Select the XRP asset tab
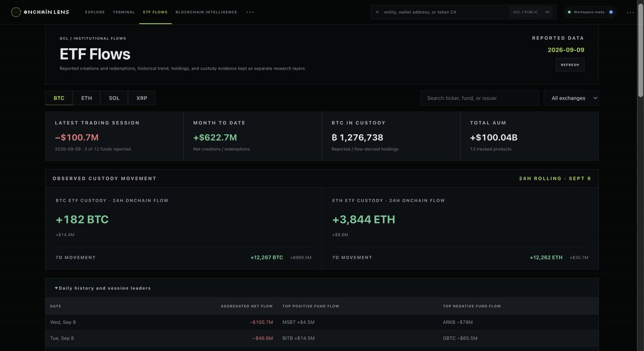Screen dimensions: 644x351 coord(142,98)
